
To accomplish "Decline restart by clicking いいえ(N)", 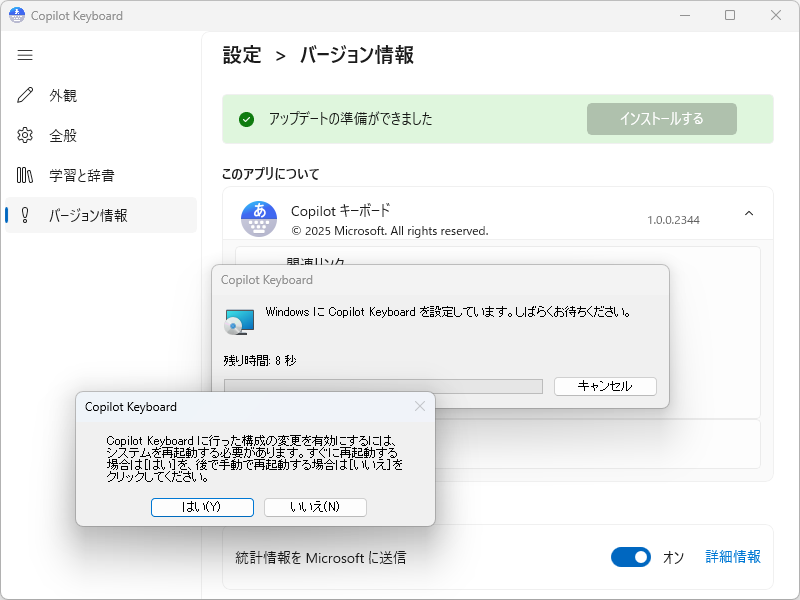I will point(314,507).
